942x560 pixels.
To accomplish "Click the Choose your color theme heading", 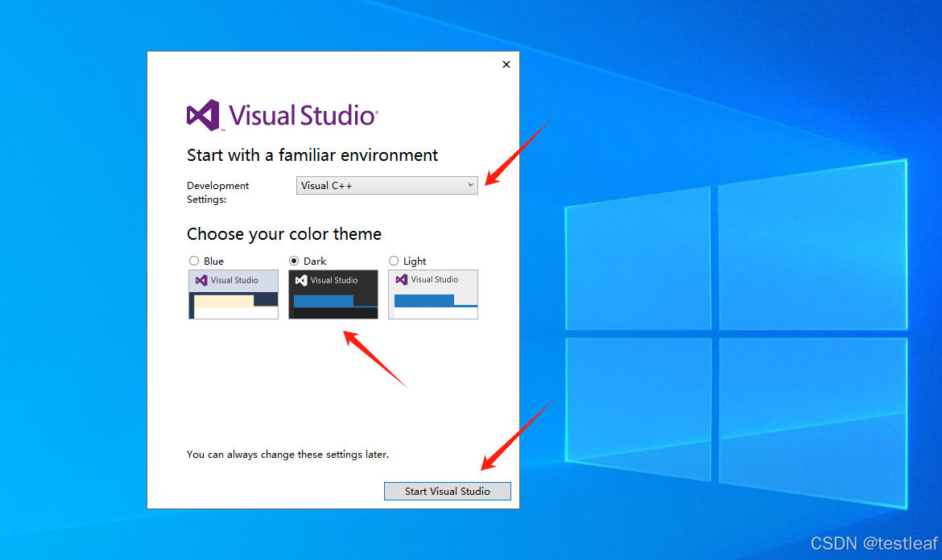I will click(284, 234).
